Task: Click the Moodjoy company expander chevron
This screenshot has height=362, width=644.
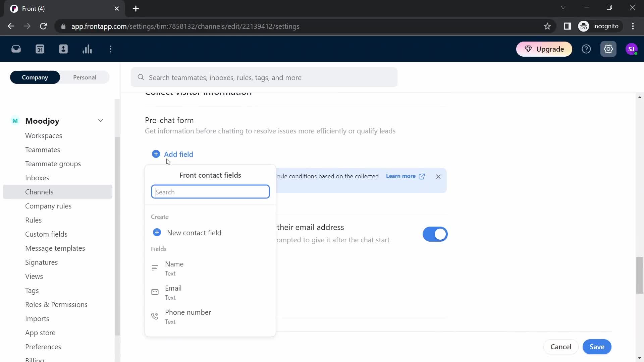Action: pos(101,120)
